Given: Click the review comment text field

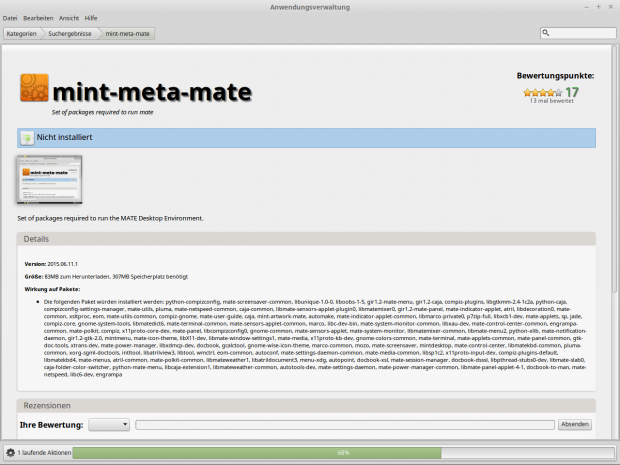Looking at the screenshot, I should point(345,425).
